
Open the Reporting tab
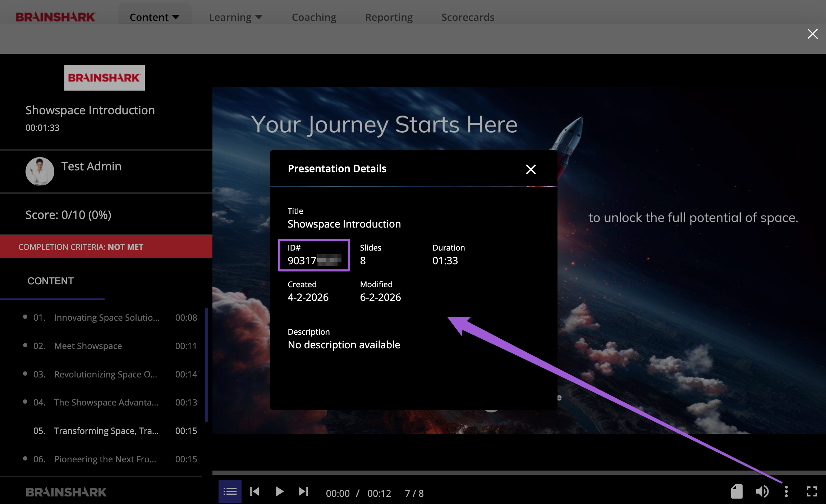click(389, 17)
